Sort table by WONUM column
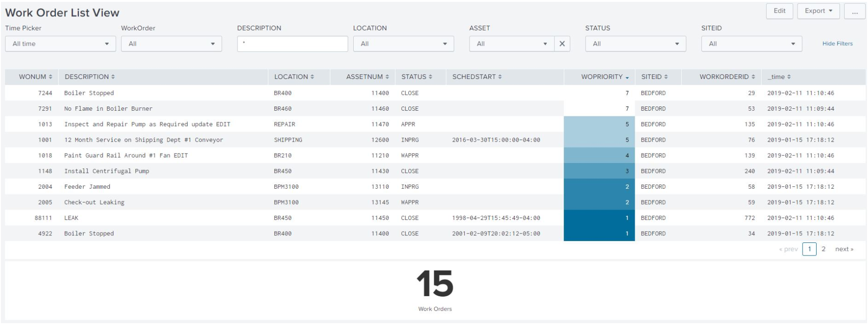868x326 pixels. (x=35, y=77)
